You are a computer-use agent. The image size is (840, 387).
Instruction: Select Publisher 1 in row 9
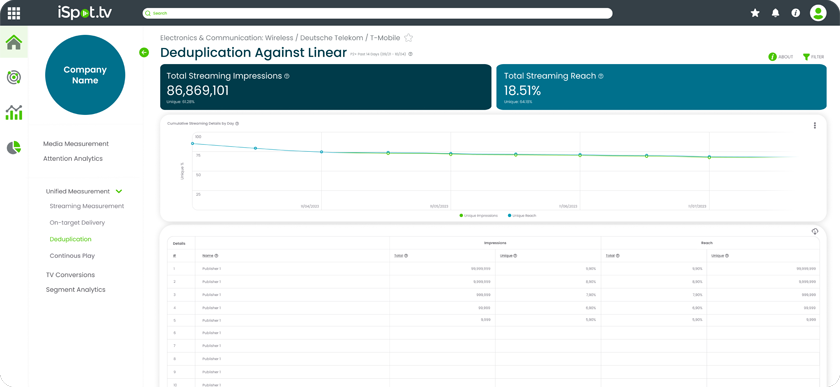tap(211, 371)
